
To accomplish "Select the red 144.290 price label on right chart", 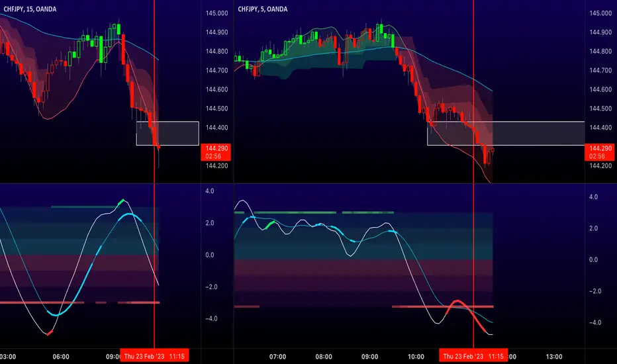I will [x=600, y=152].
